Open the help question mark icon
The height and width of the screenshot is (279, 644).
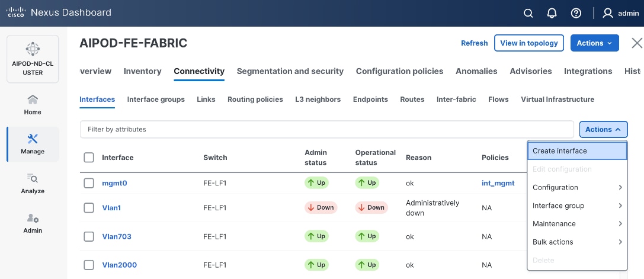tap(576, 13)
